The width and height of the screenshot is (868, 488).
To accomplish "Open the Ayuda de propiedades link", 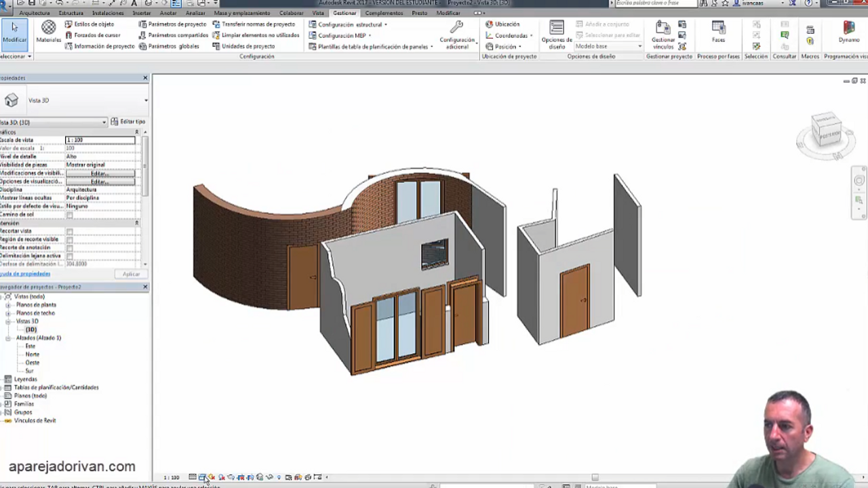I will tap(25, 274).
